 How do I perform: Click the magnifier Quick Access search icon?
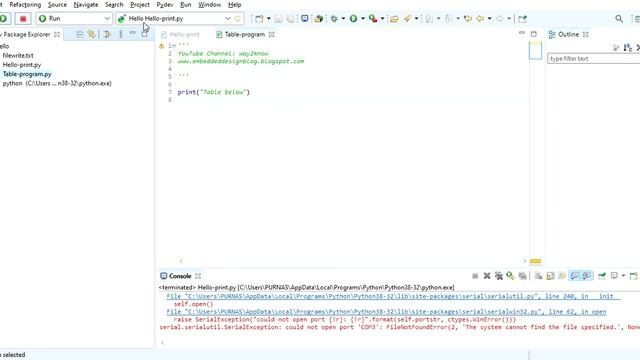[x=619, y=18]
